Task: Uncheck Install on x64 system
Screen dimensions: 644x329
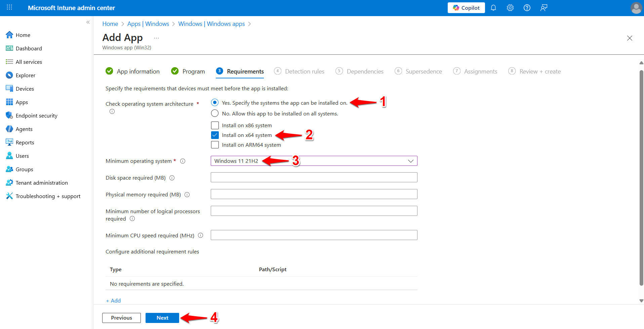Action: (215, 135)
